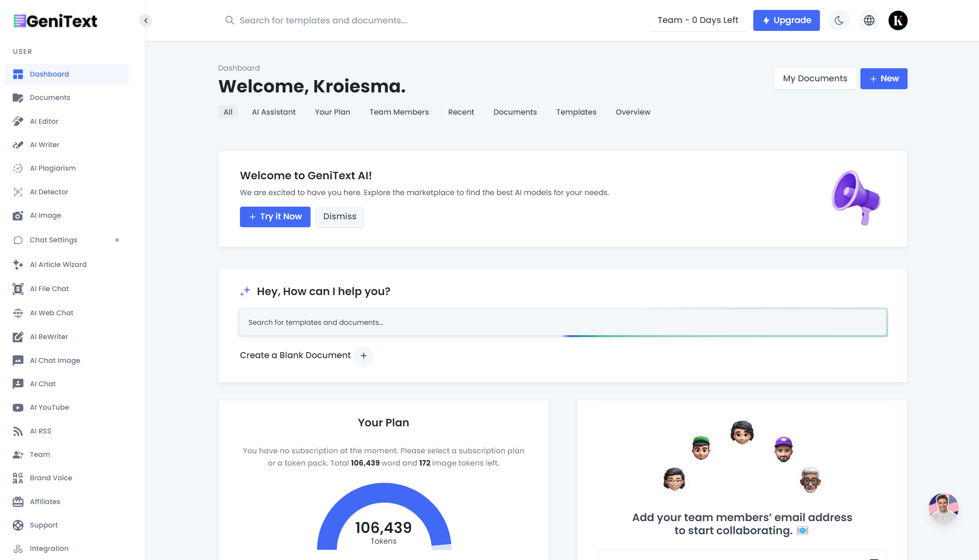Open the AI Article Wizard
The image size is (979, 560).
tap(58, 264)
